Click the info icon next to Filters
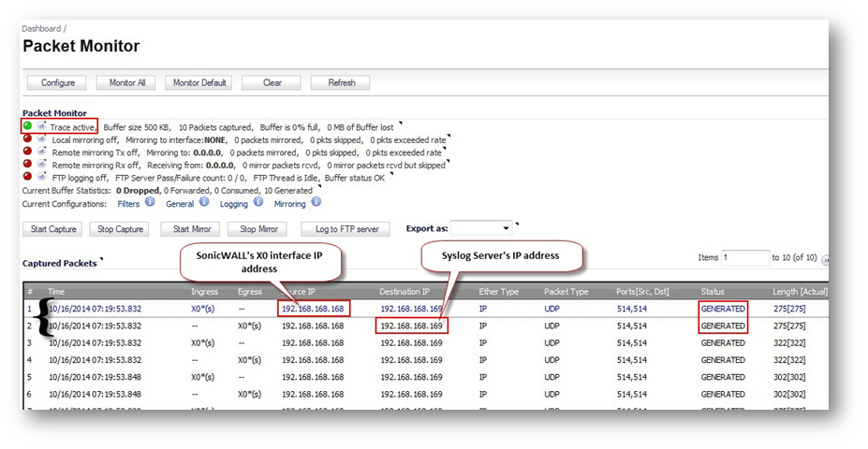Image resolution: width=868 pixels, height=449 pixels. (x=150, y=202)
